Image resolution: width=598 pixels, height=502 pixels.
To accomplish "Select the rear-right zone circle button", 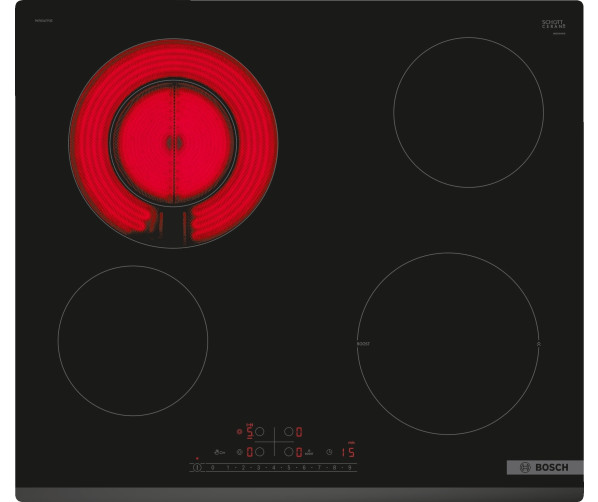I will click(289, 431).
